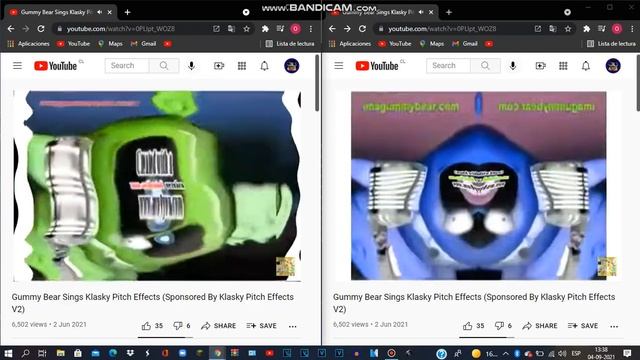Open YouTube apps grid in left window
The width and height of the screenshot is (640, 360).
[242, 66]
